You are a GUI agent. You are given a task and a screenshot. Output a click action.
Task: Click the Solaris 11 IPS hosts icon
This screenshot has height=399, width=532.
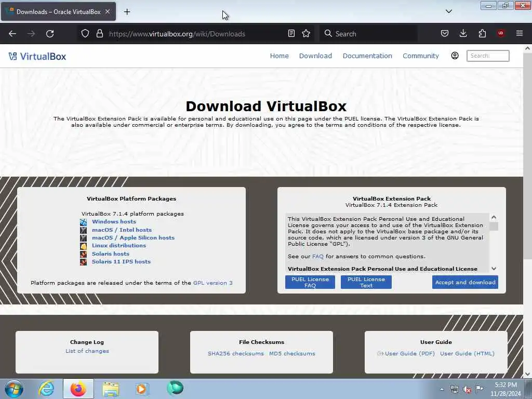83,262
